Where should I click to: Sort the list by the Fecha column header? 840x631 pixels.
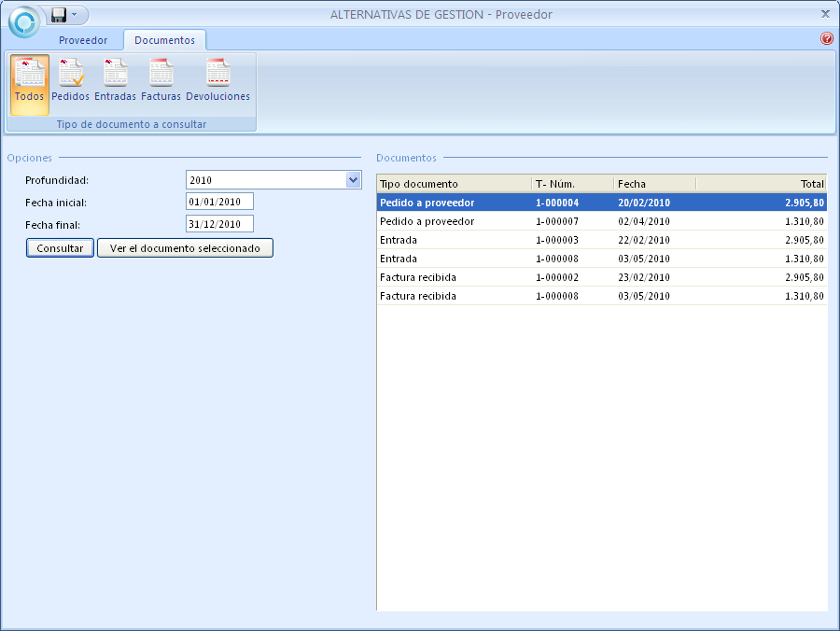coord(653,184)
